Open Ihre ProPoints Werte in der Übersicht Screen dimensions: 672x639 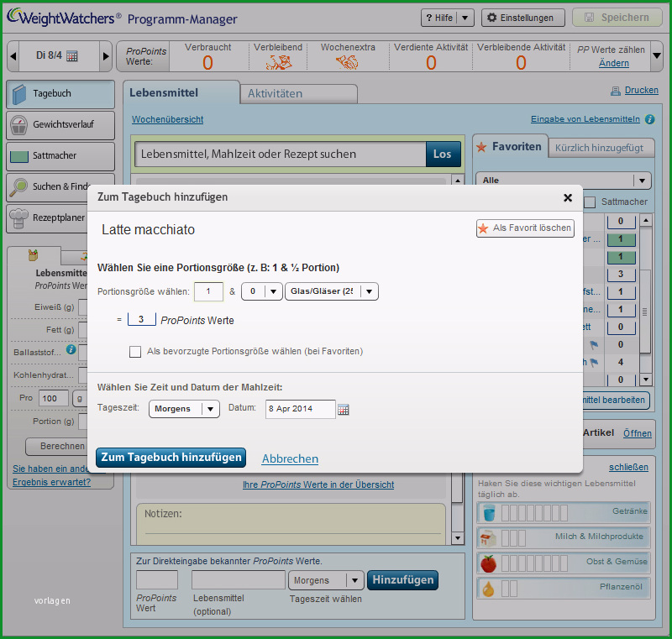coord(318,485)
